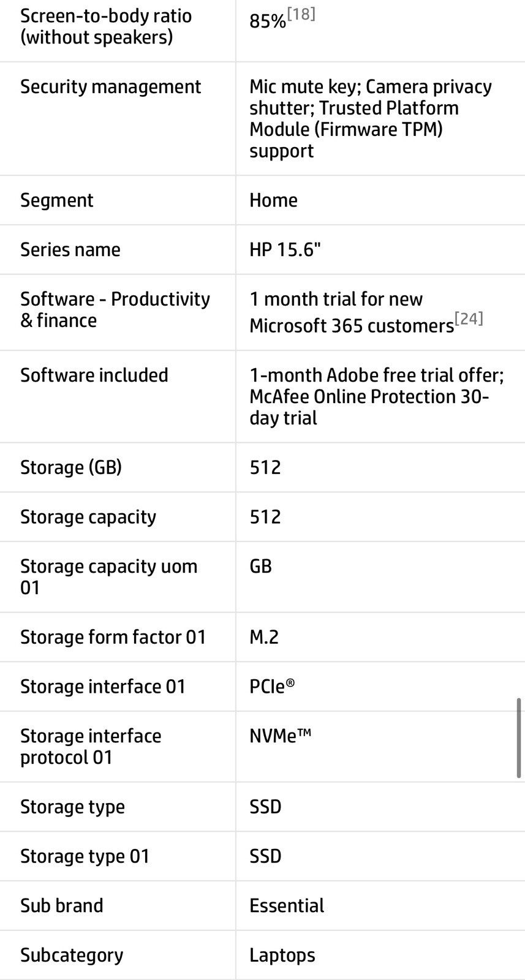Select the M.2 form factor value

pos(264,638)
